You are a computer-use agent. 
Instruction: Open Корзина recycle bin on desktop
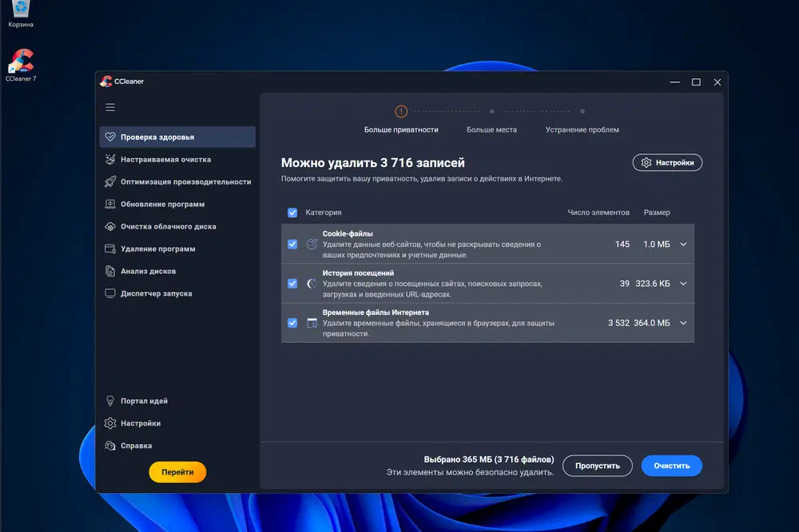coord(21,14)
